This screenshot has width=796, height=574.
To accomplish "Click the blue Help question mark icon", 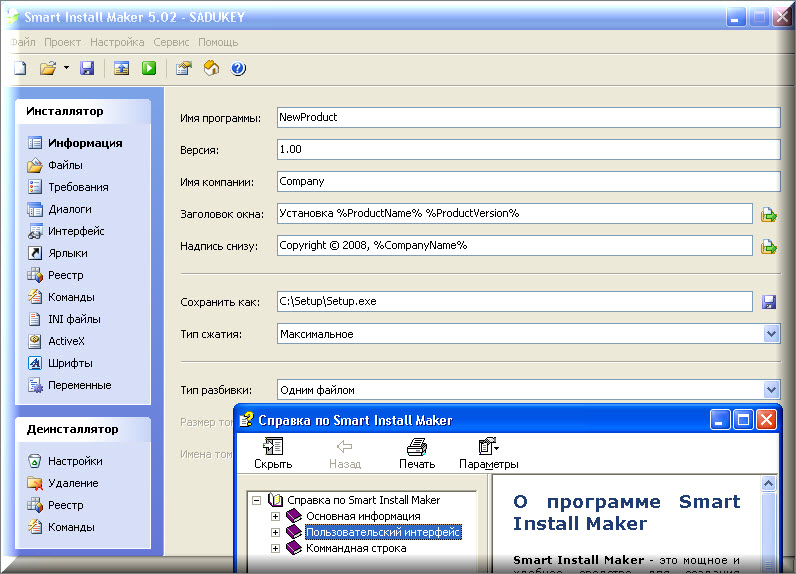I will click(x=238, y=69).
